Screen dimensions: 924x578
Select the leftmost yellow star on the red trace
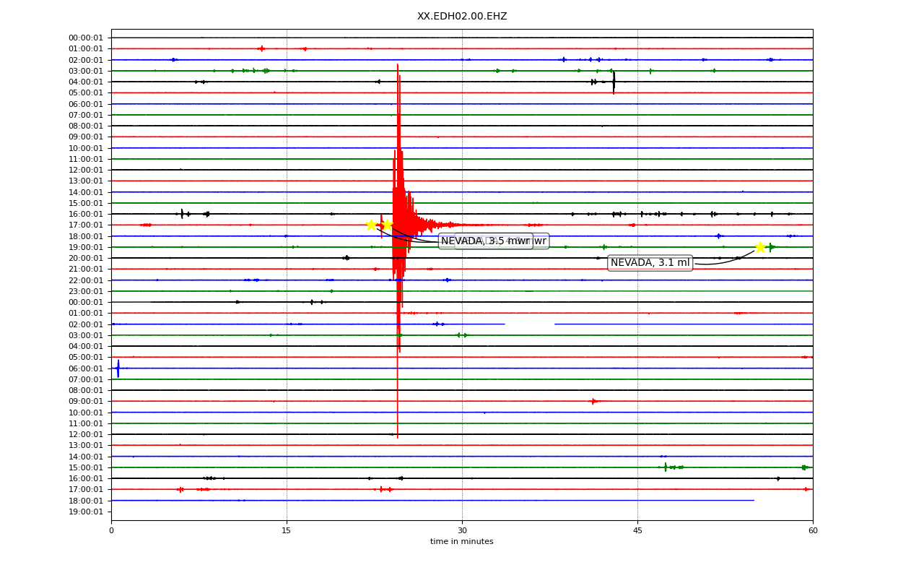(x=371, y=225)
